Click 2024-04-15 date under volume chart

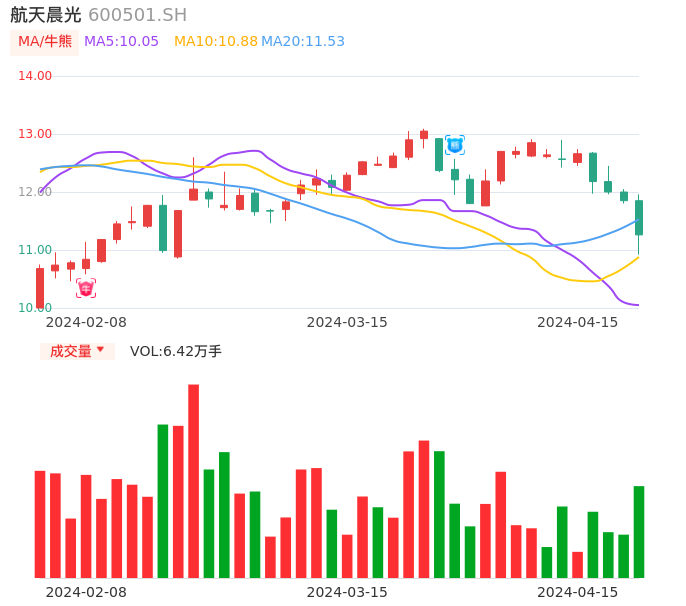(578, 592)
